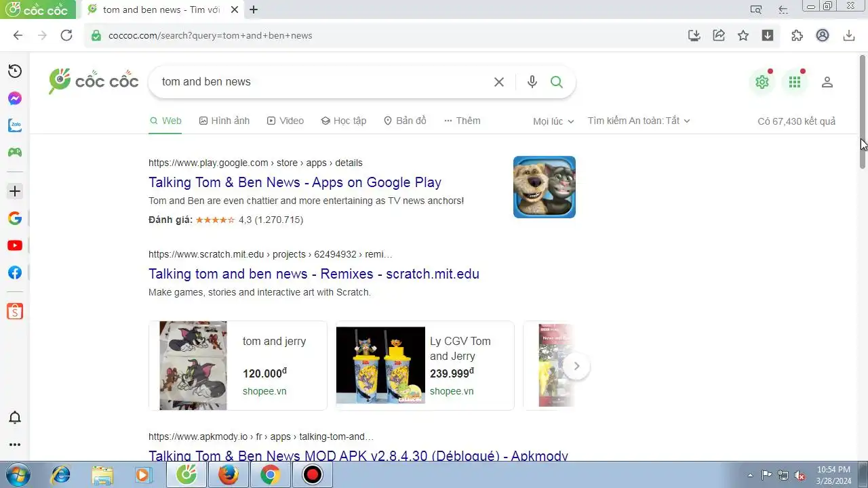This screenshot has width=868, height=488.
Task: Open the apps grid icon
Action: (x=795, y=82)
